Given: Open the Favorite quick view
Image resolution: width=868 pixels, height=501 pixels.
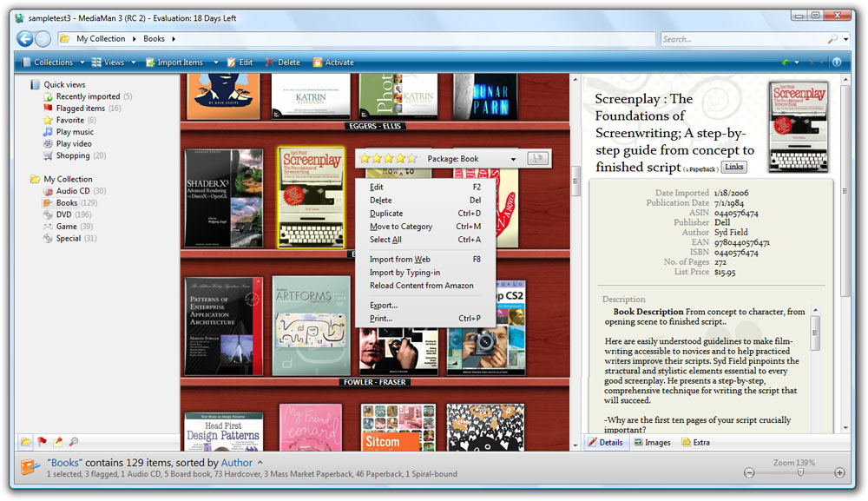Looking at the screenshot, I should pyautogui.click(x=69, y=120).
